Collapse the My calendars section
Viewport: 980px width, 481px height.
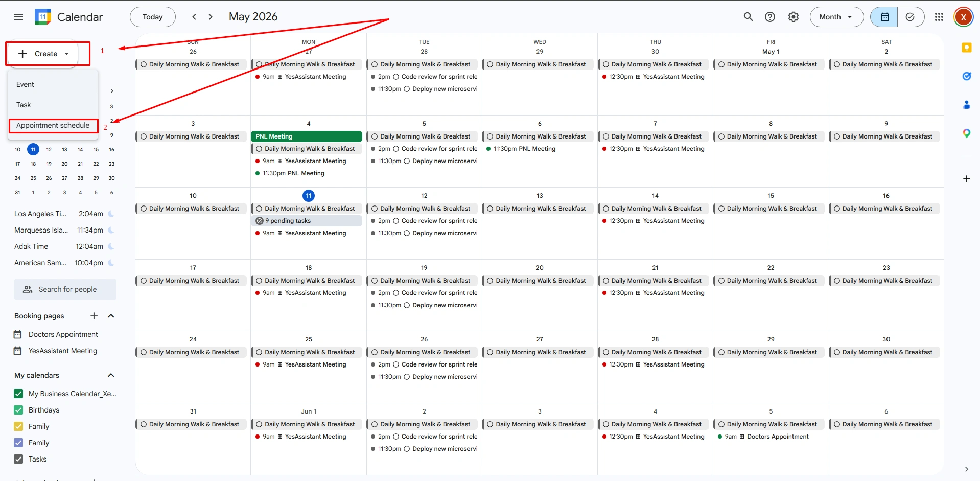click(x=111, y=375)
